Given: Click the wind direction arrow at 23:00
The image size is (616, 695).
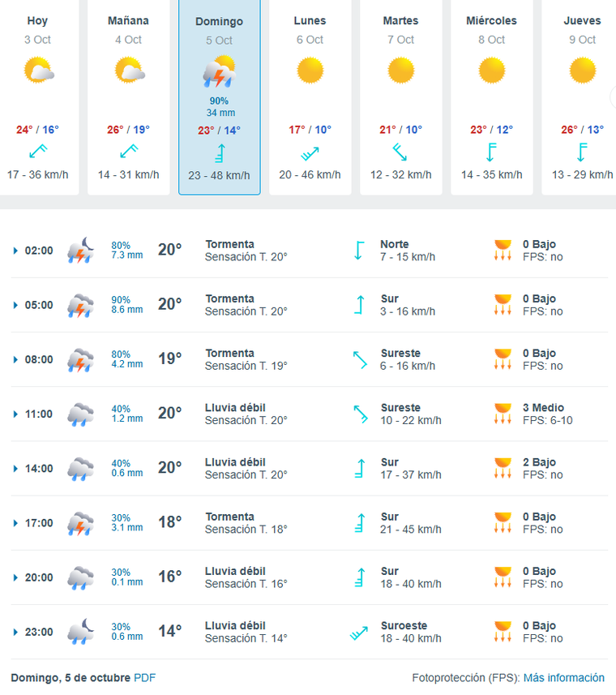Looking at the screenshot, I should coord(358,633).
